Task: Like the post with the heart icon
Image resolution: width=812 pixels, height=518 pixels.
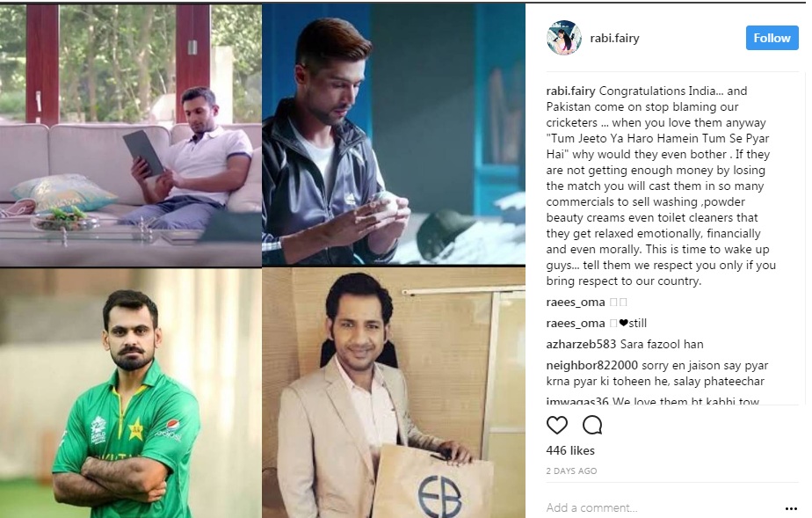Action: pos(556,426)
